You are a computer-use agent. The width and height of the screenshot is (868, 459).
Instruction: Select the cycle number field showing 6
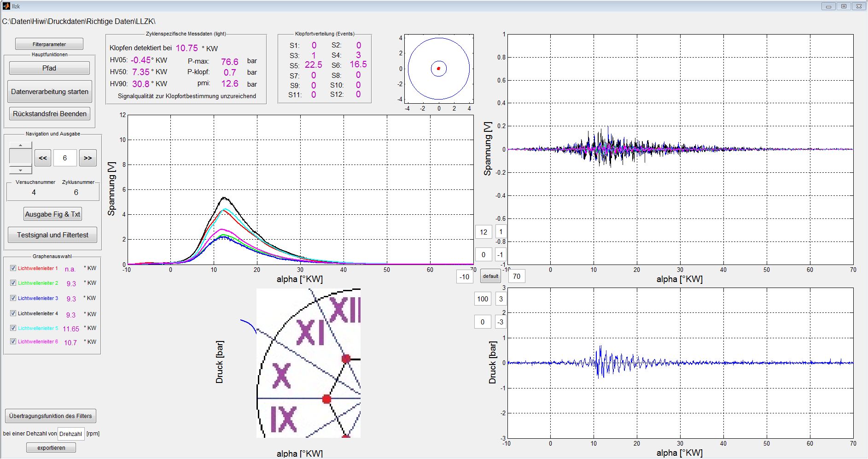point(65,158)
